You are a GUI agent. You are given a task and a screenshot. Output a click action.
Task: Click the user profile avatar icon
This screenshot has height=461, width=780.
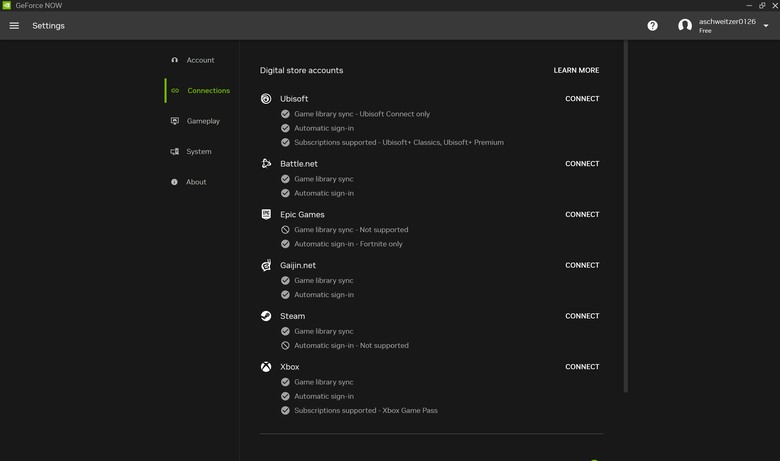tap(684, 25)
